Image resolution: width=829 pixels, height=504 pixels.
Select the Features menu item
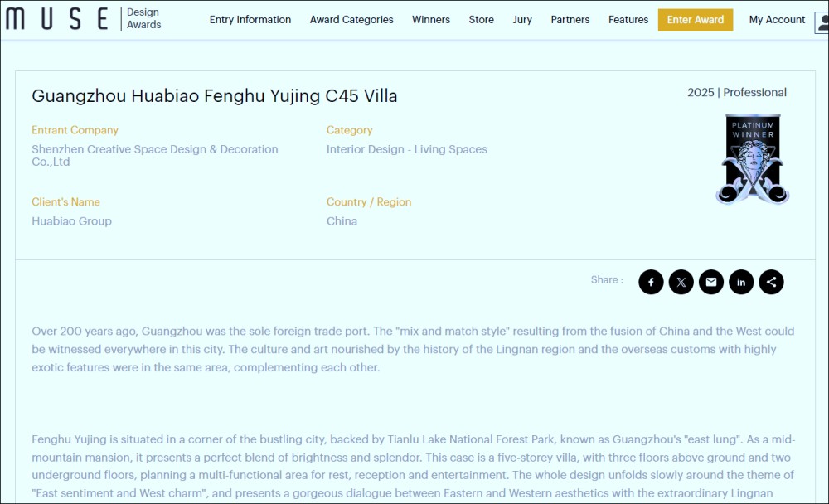coord(628,20)
